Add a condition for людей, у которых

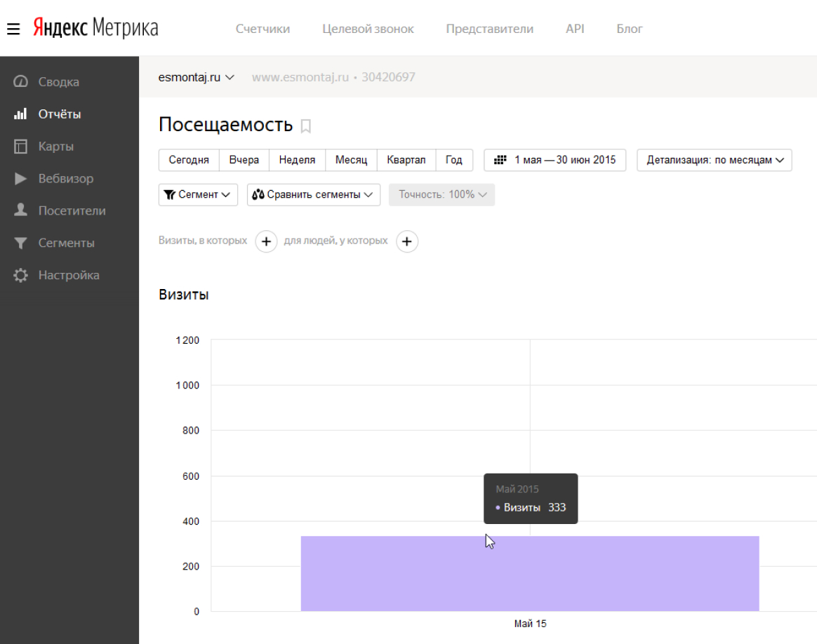point(407,241)
